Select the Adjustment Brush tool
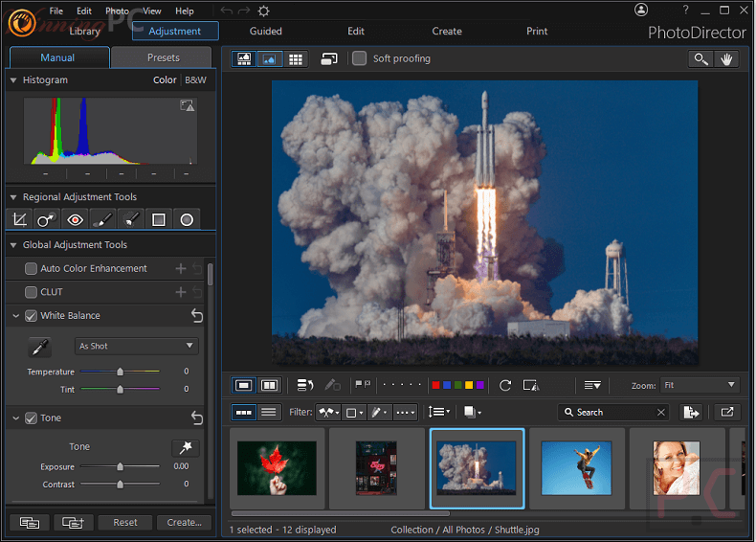 point(102,219)
